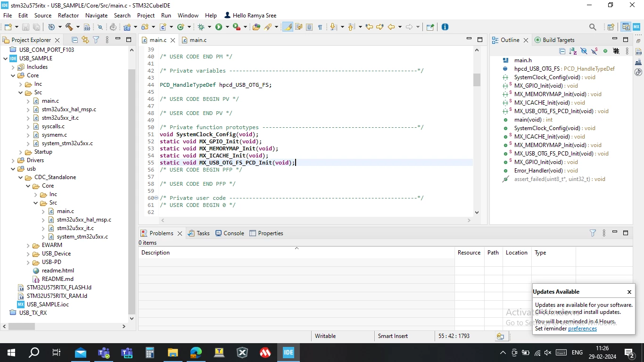Sort Outline alphabetically
Viewport: 644px width, 362px height.
[x=573, y=51]
